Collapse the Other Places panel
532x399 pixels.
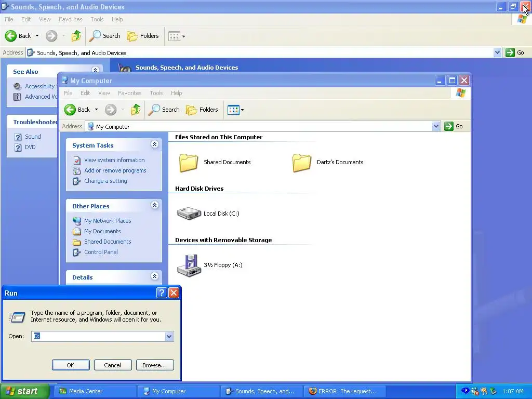(154, 205)
